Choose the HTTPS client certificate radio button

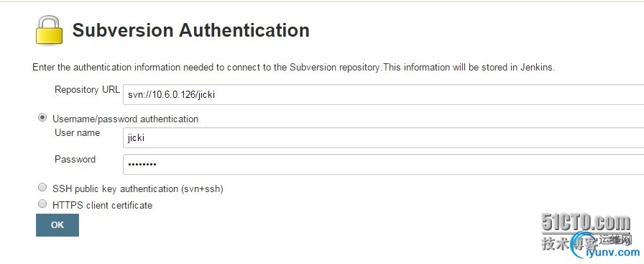point(42,204)
